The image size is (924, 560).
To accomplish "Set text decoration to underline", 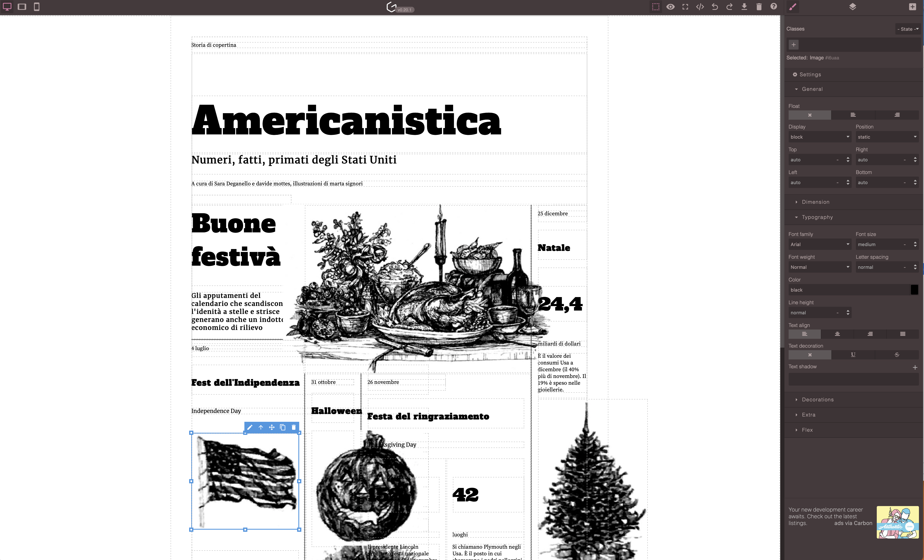I will (853, 355).
